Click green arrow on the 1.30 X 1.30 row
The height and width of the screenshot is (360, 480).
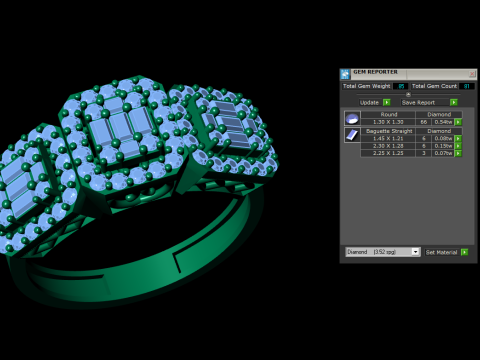458,122
